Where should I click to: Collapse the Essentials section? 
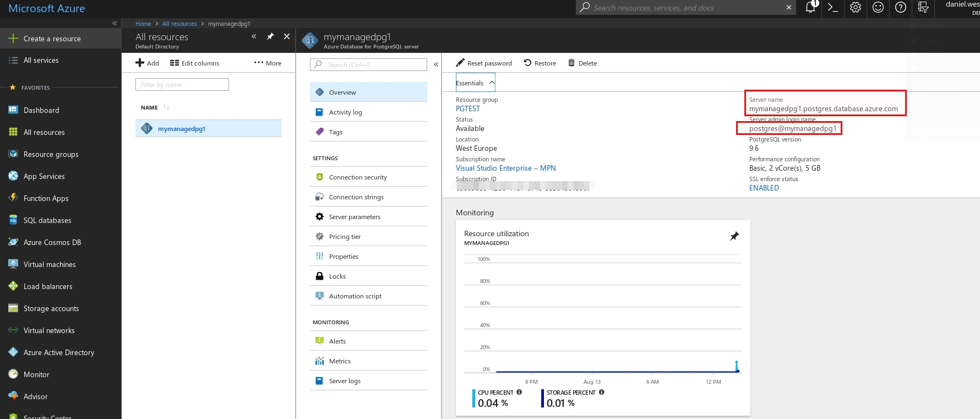(x=476, y=83)
